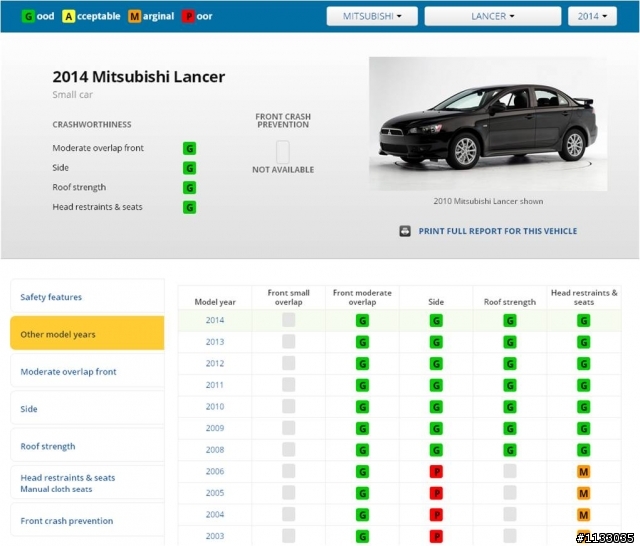Click the 2008 model year link

(215, 450)
